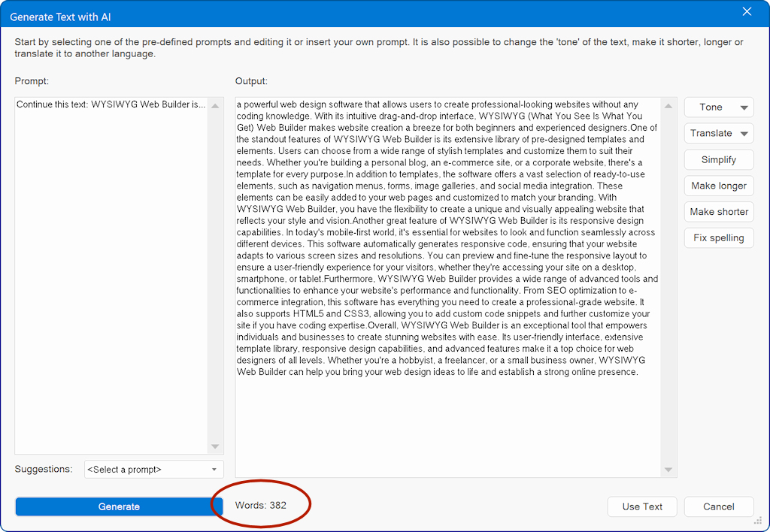
Task: Click the Use Text button
Action: tap(642, 506)
